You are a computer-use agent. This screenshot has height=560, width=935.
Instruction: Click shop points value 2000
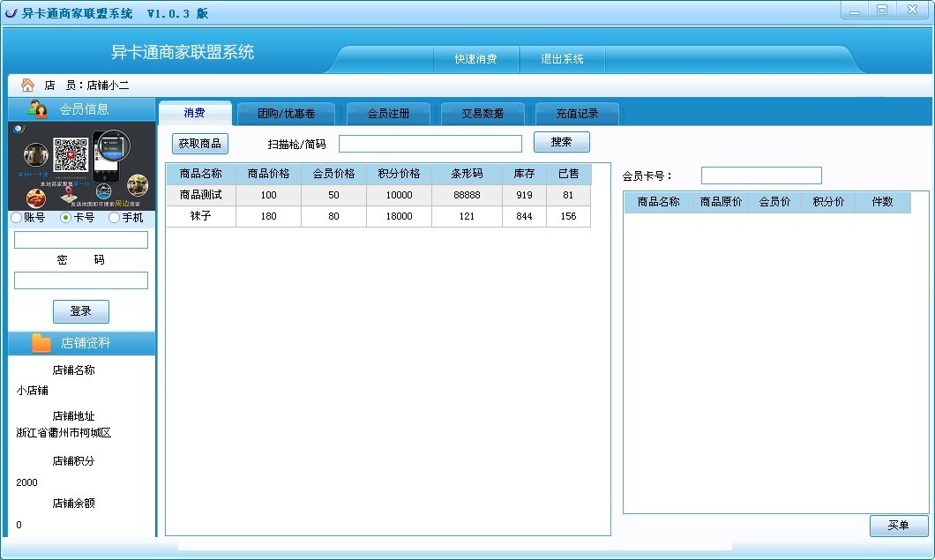click(26, 482)
